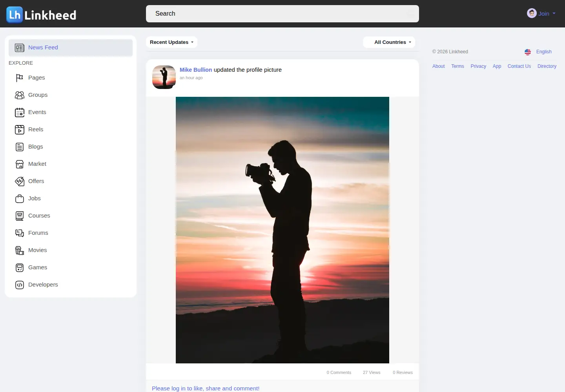Click the Forums chat icon
The image size is (565, 392).
coord(20,233)
